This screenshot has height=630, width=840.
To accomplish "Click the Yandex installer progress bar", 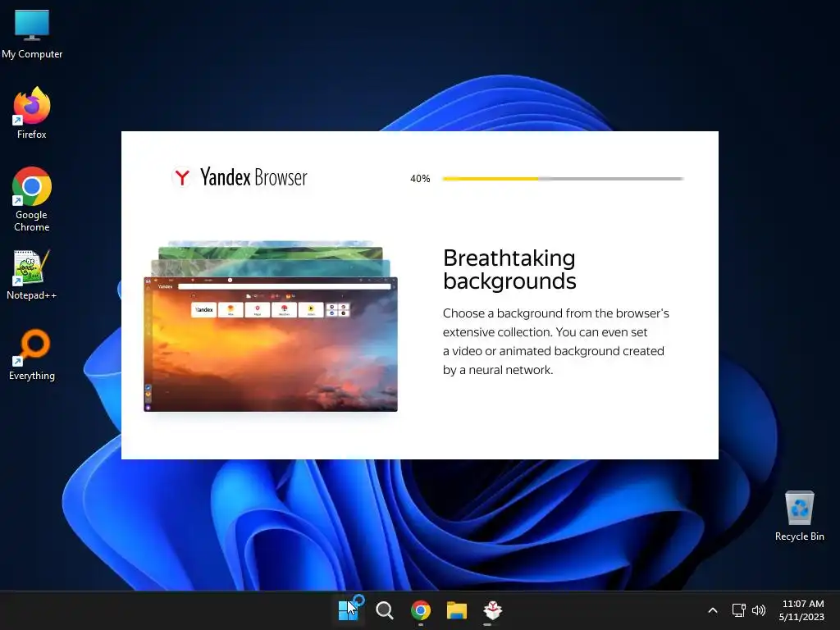I will [x=563, y=178].
